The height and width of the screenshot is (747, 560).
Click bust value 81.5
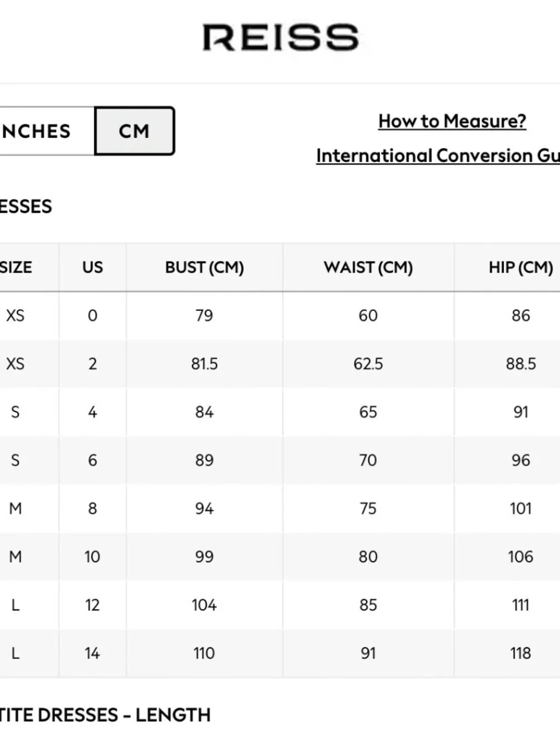pyautogui.click(x=204, y=364)
